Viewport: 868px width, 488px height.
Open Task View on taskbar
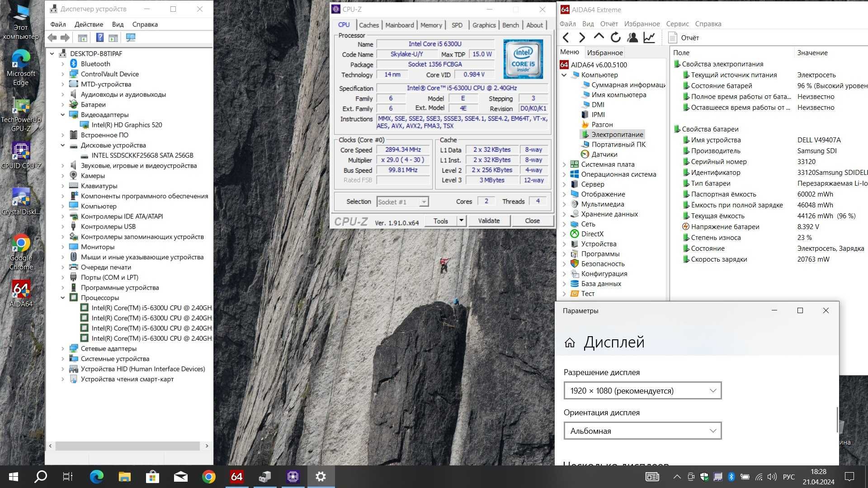click(68, 476)
